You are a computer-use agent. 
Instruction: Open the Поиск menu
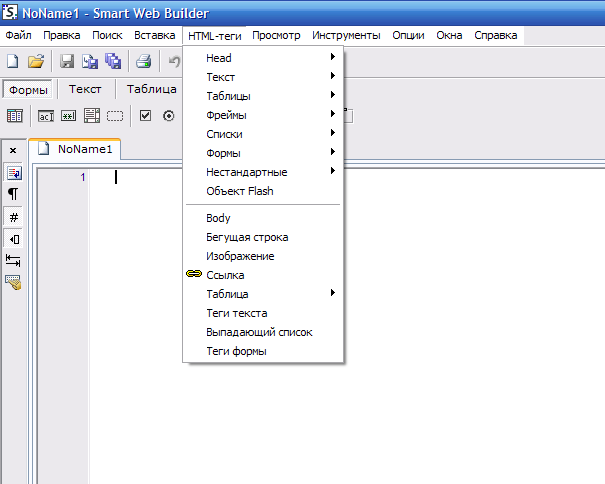point(107,35)
